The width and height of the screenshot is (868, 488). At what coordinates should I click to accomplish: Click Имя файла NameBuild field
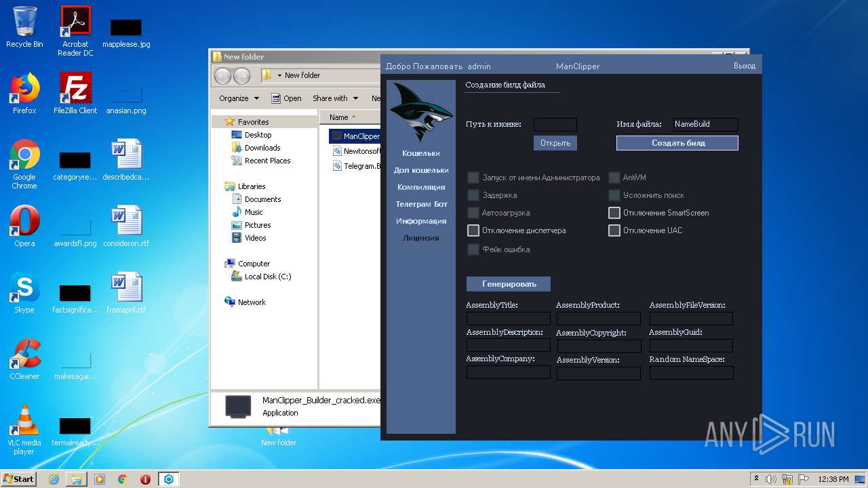point(705,125)
